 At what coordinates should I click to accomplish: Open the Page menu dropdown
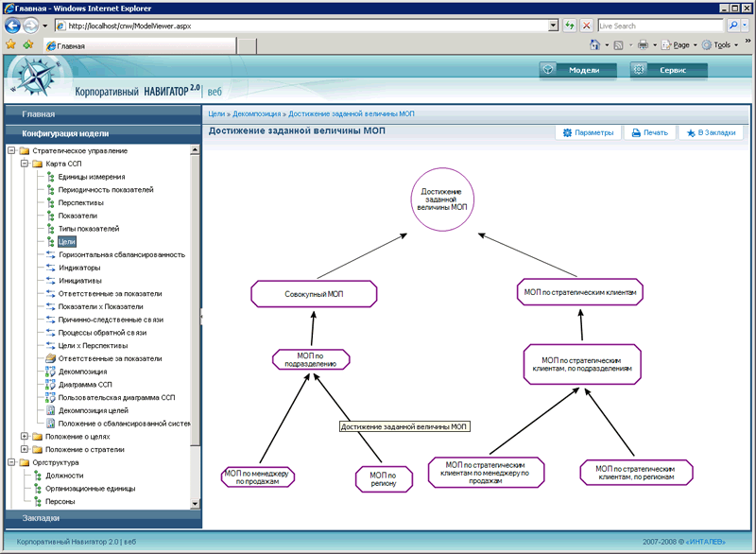click(695, 45)
